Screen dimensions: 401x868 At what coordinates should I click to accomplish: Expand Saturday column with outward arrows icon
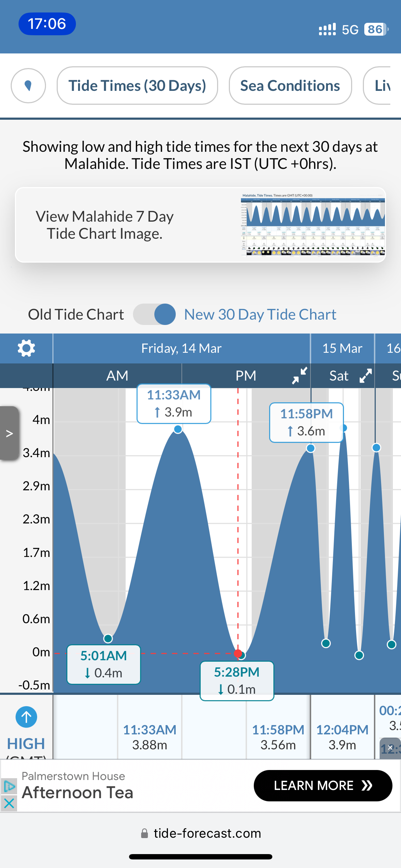click(366, 376)
